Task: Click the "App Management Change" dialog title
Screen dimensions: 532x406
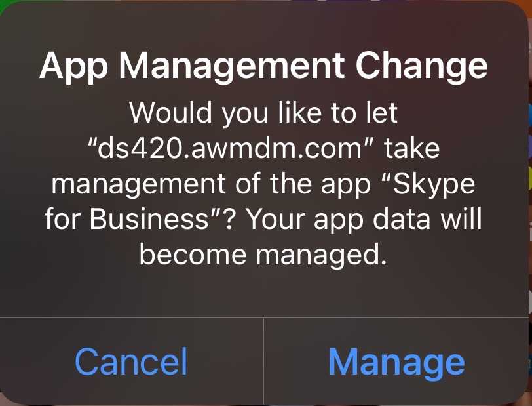Action: pyautogui.click(x=263, y=67)
